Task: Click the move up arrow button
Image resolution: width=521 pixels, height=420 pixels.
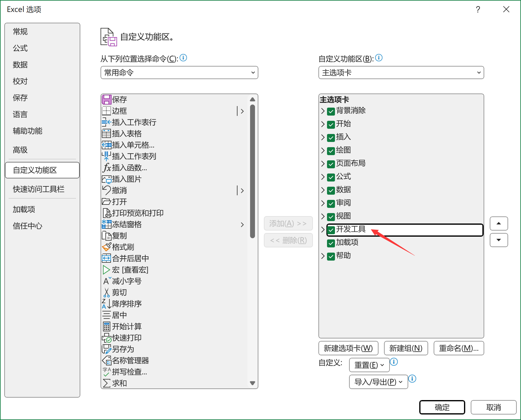Action: tap(499, 223)
